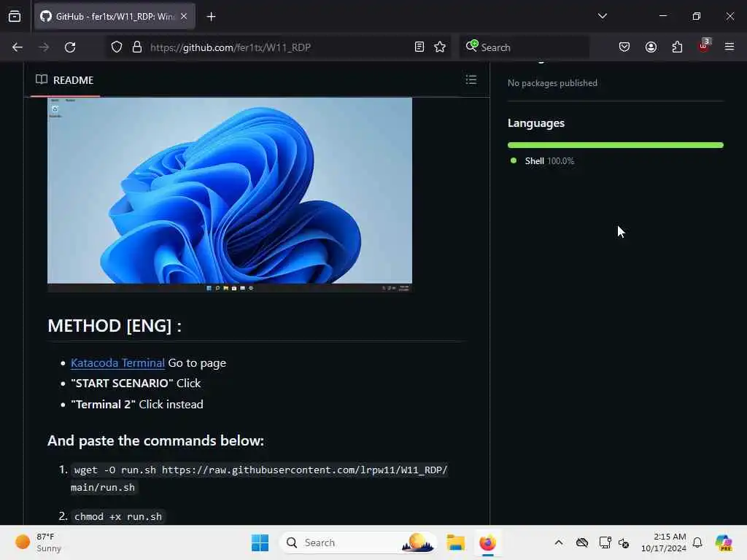Open the weather widget showing 87°F Sunny

point(38,542)
